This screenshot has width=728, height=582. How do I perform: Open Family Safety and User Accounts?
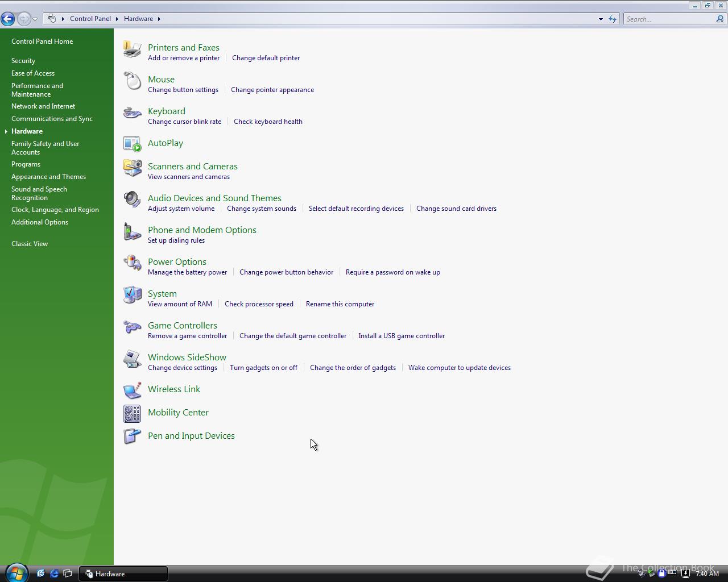(x=45, y=148)
